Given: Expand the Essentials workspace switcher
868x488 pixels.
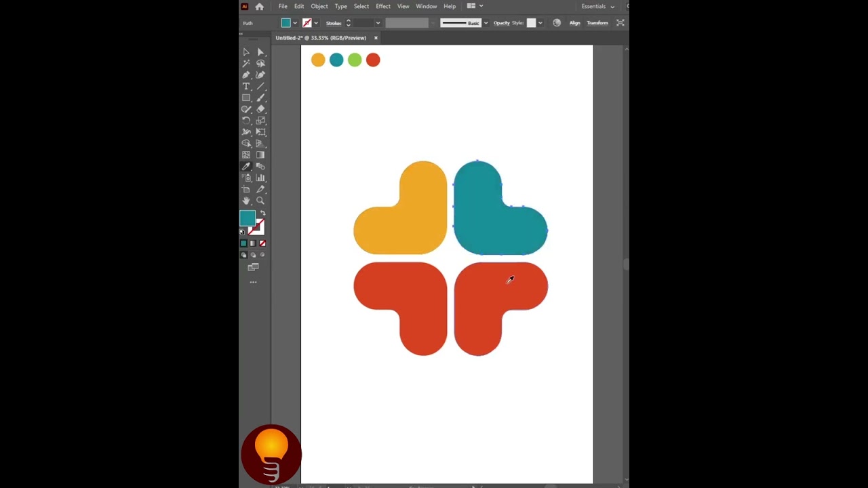Looking at the screenshot, I should 597,7.
